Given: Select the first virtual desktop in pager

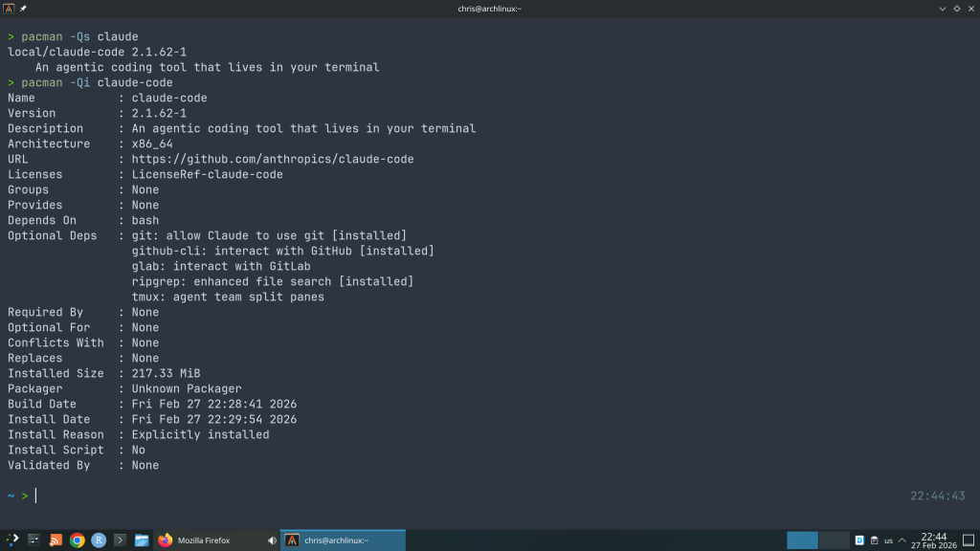Looking at the screenshot, I should [x=802, y=540].
